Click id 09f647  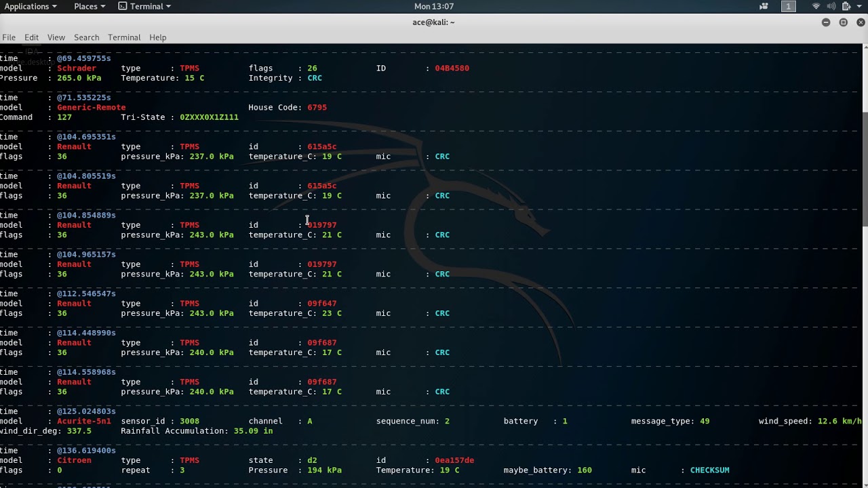tap(322, 304)
